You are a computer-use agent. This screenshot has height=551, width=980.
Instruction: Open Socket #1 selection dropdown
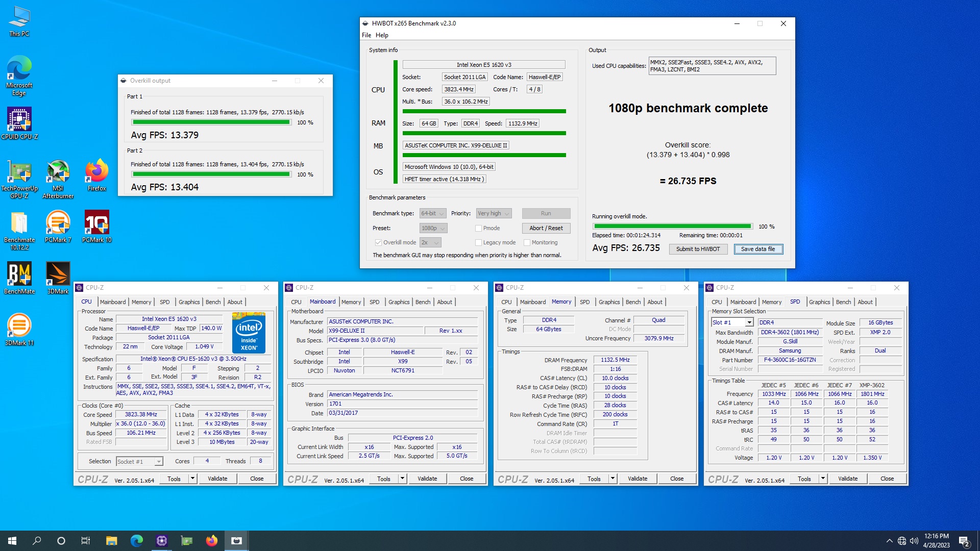pos(139,461)
